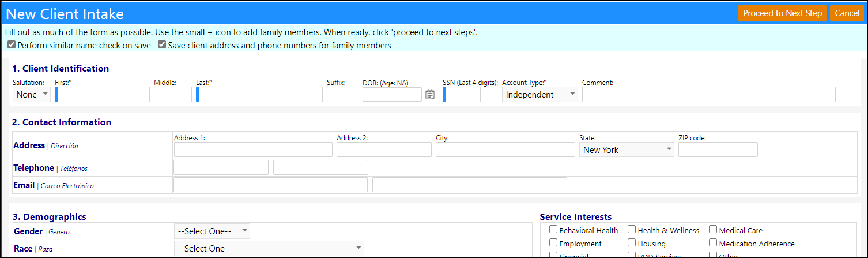Open the State dropdown showing New York
This screenshot has width=868, height=258.
627,149
